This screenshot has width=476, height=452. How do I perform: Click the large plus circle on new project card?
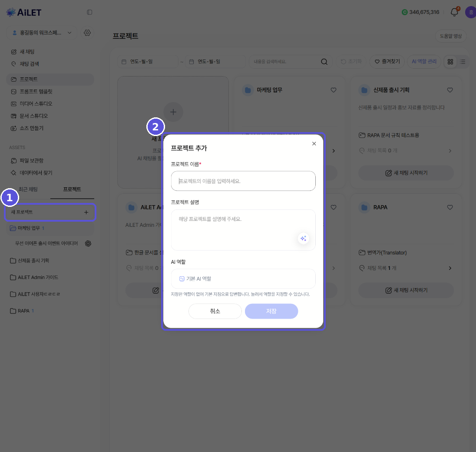173,112
